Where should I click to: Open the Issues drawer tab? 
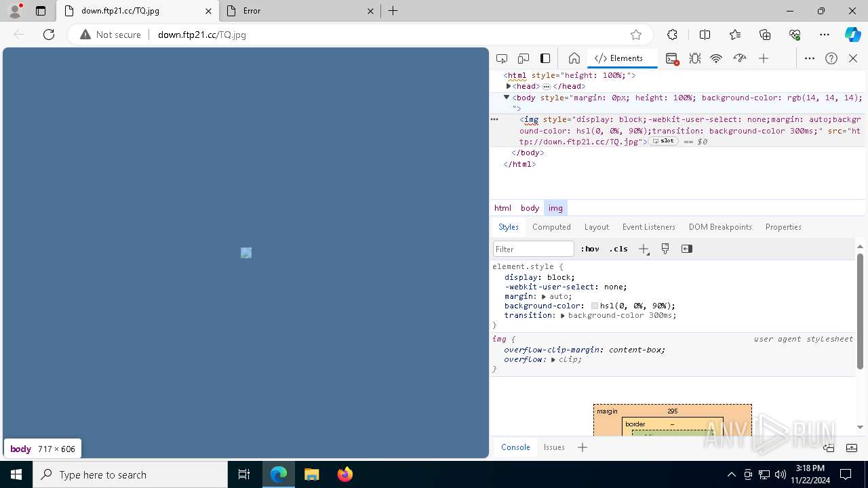coord(554,447)
